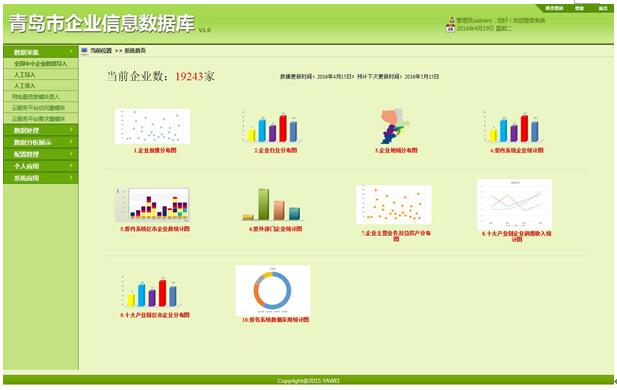Click the 2.企业行业分布图 link
Viewport: 617px width, 390px height.
click(275, 150)
